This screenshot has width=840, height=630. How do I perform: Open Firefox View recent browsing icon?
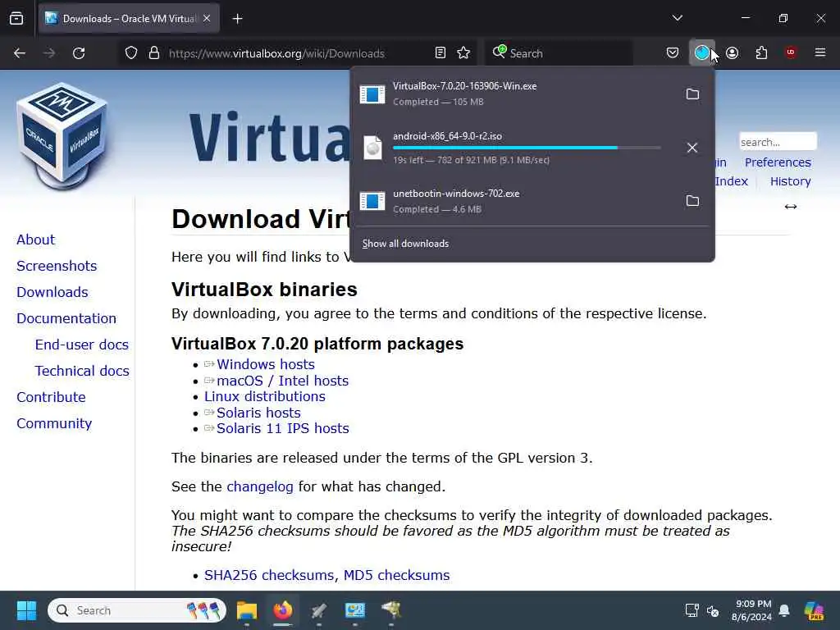16,19
